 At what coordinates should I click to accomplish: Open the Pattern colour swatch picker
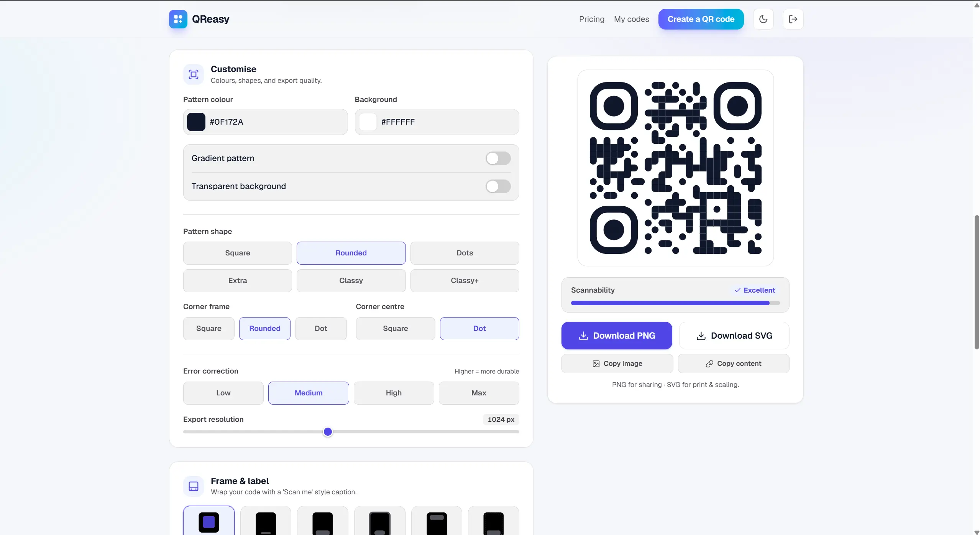point(196,122)
